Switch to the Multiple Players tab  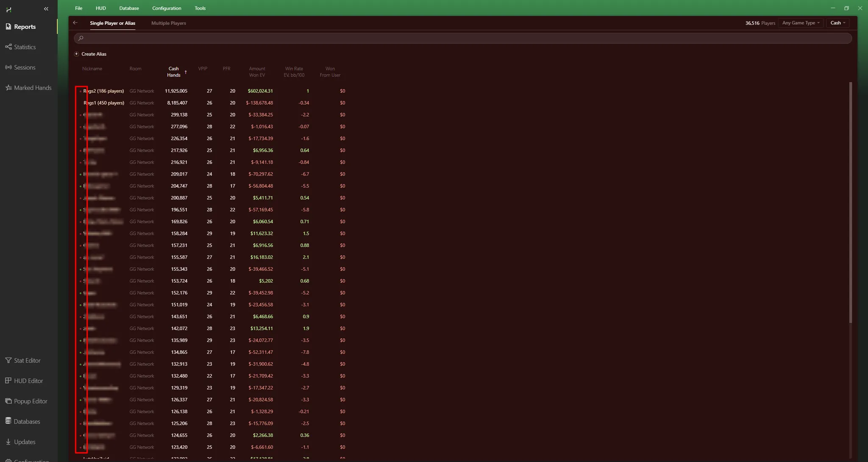[x=168, y=23]
